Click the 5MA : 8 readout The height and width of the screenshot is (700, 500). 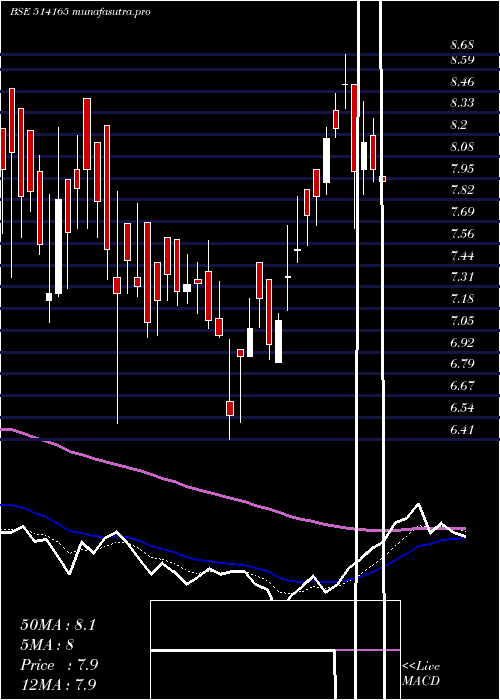pos(47,645)
